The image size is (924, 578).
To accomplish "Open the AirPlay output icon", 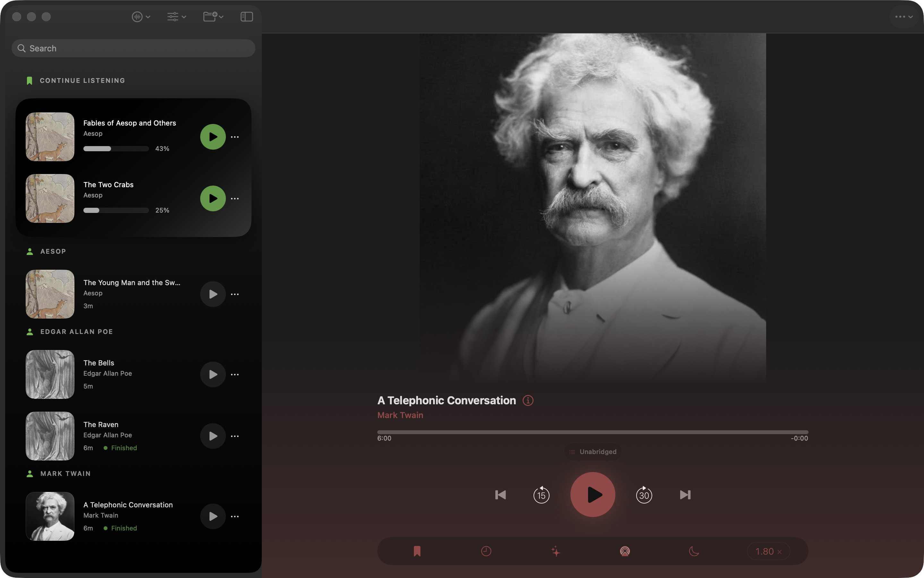I will [625, 551].
